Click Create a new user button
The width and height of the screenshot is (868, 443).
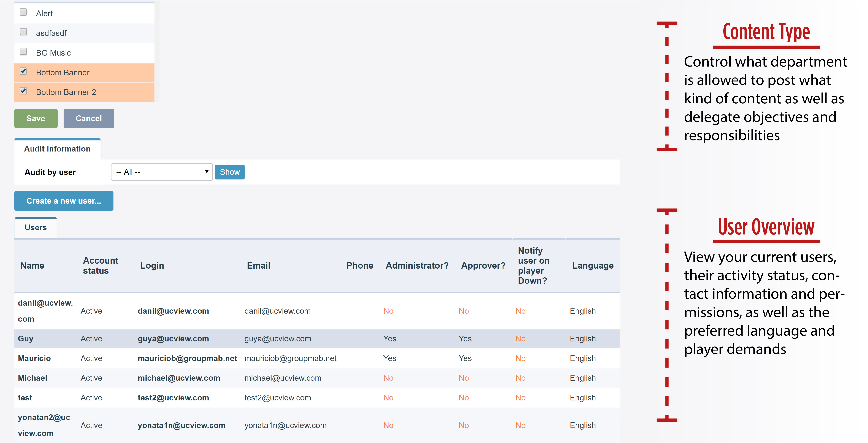(64, 201)
